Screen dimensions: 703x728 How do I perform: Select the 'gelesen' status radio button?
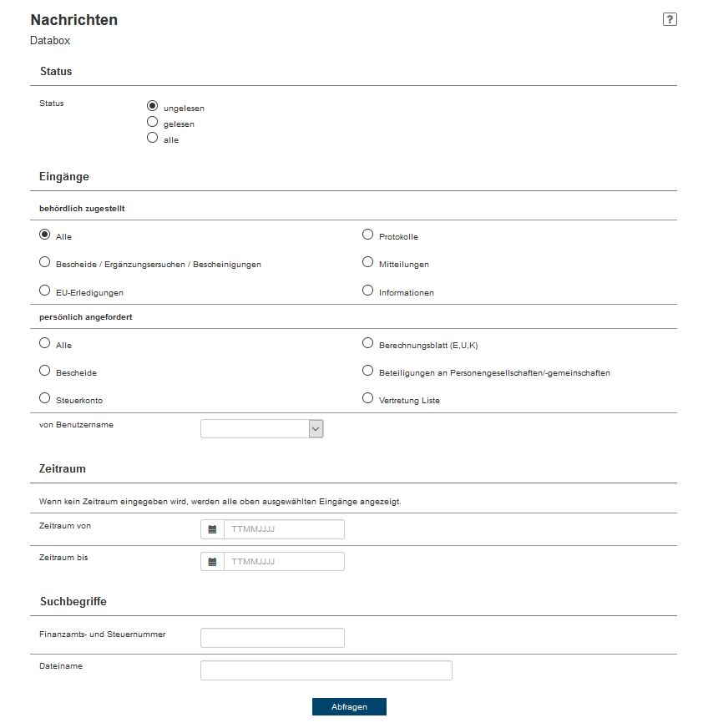tap(152, 122)
